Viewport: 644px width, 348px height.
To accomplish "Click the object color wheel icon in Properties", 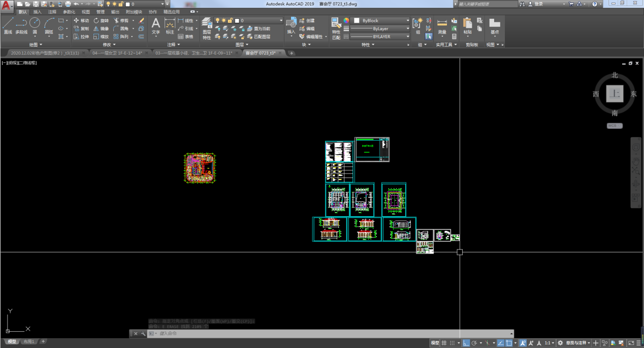I will [x=346, y=21].
